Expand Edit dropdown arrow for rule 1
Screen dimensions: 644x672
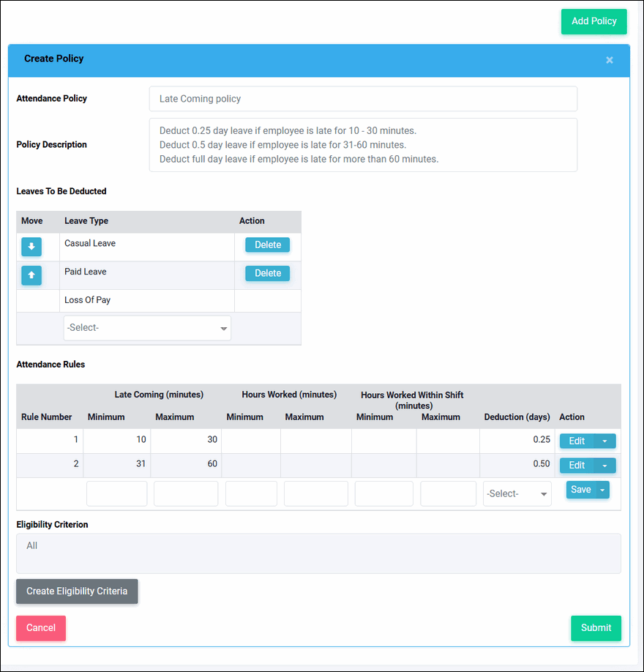(604, 441)
